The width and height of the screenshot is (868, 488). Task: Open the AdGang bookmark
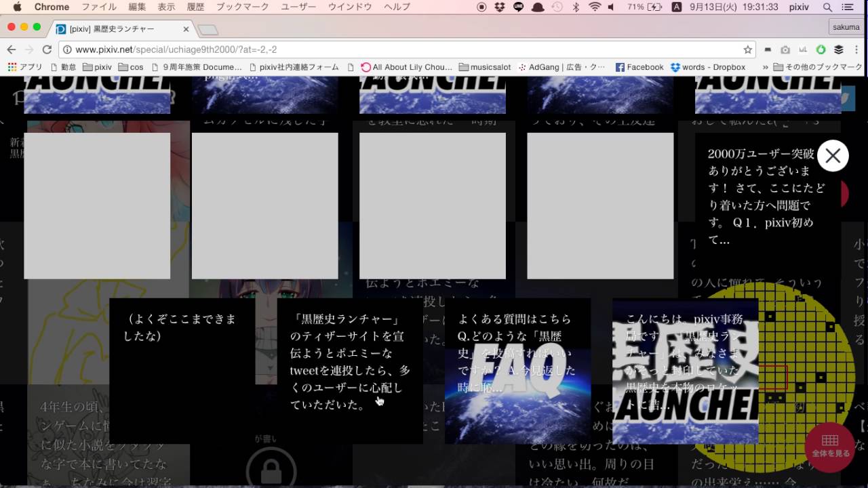coord(561,67)
